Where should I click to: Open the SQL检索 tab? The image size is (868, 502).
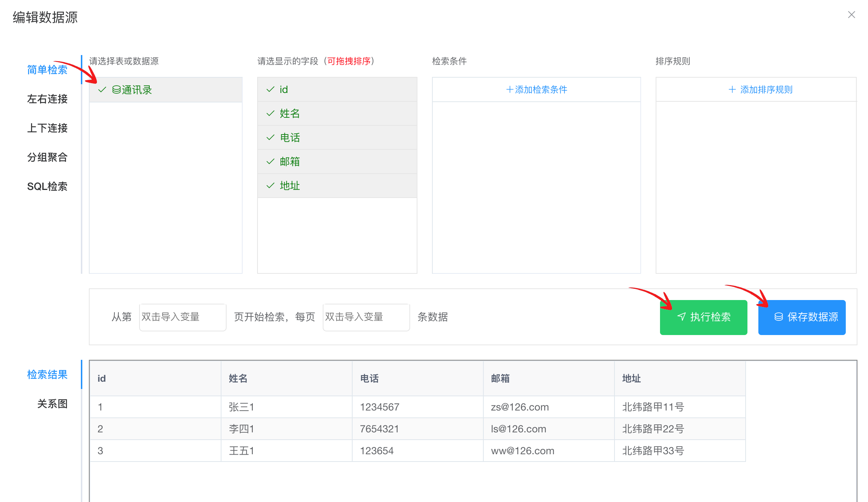[x=47, y=186]
